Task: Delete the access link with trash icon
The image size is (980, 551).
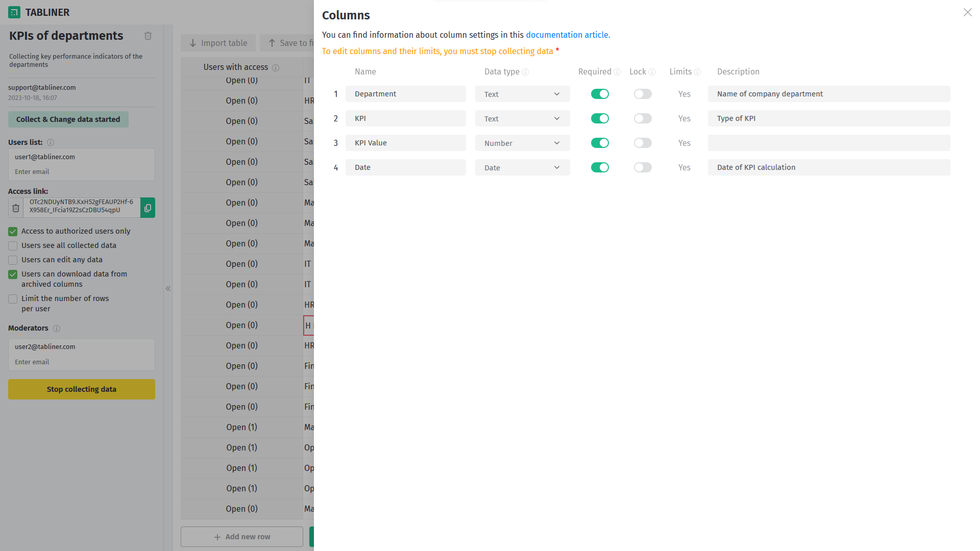Action: pos(16,208)
